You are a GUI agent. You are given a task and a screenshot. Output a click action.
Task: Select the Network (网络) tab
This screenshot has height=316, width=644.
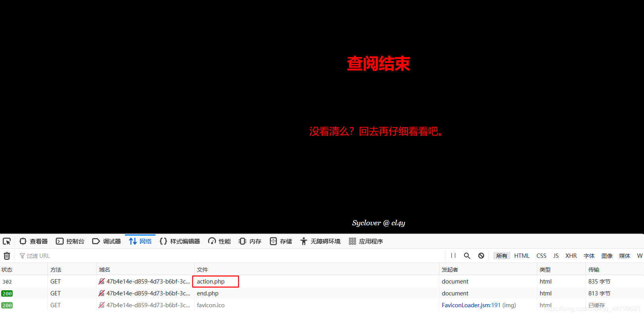pos(140,241)
